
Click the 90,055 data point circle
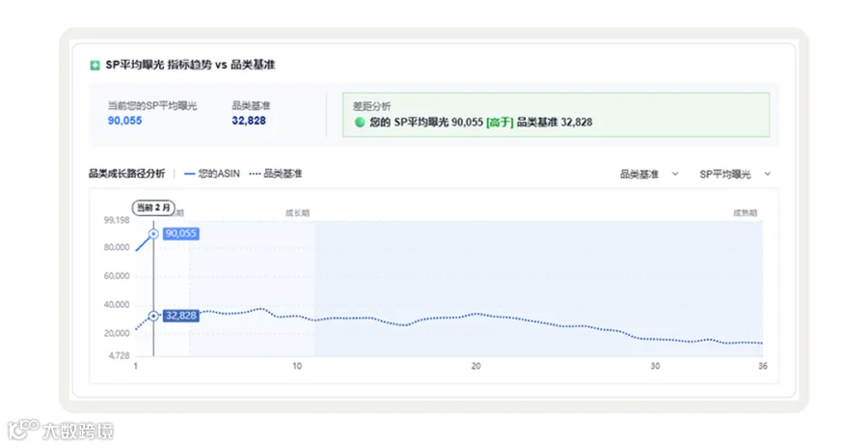(153, 234)
